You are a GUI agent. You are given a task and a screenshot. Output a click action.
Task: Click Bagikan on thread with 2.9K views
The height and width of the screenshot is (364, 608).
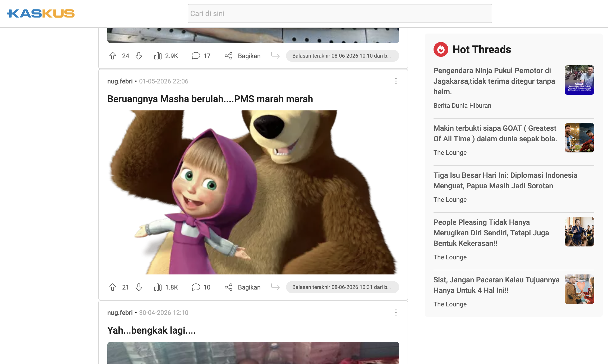pyautogui.click(x=249, y=56)
